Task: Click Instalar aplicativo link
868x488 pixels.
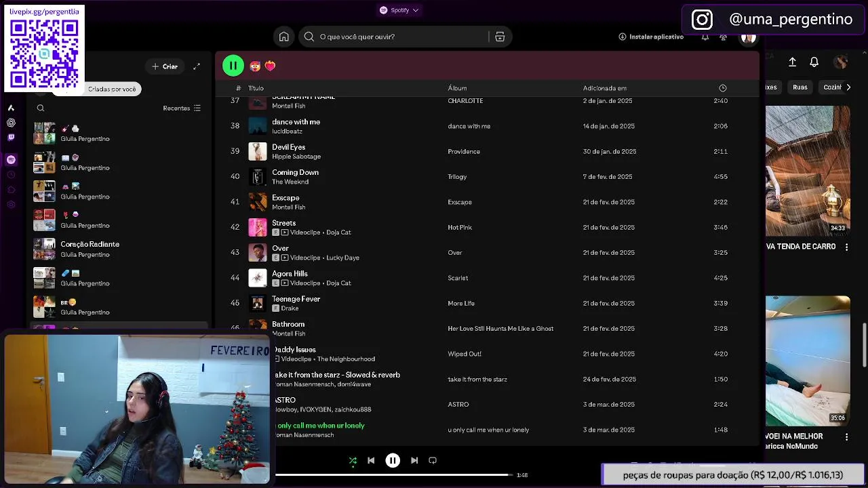Action: click(x=651, y=37)
